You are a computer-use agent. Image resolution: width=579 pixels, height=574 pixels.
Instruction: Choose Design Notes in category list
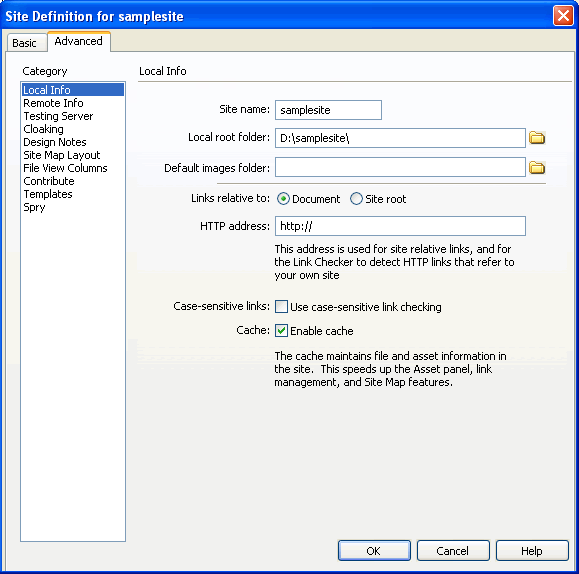pos(55,142)
